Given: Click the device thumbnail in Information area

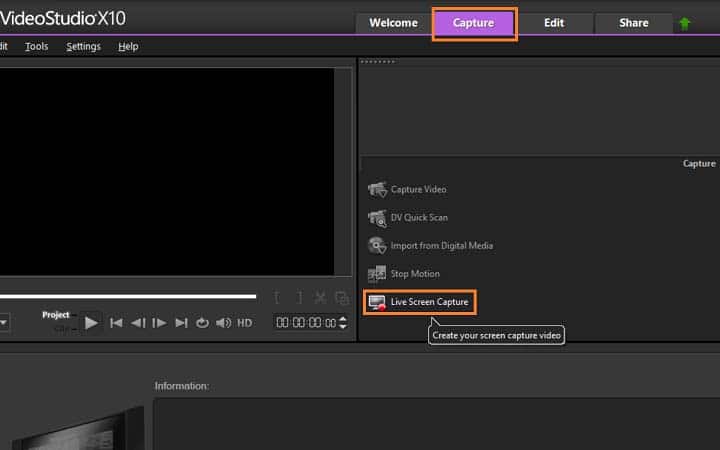Looking at the screenshot, I should [x=78, y=427].
